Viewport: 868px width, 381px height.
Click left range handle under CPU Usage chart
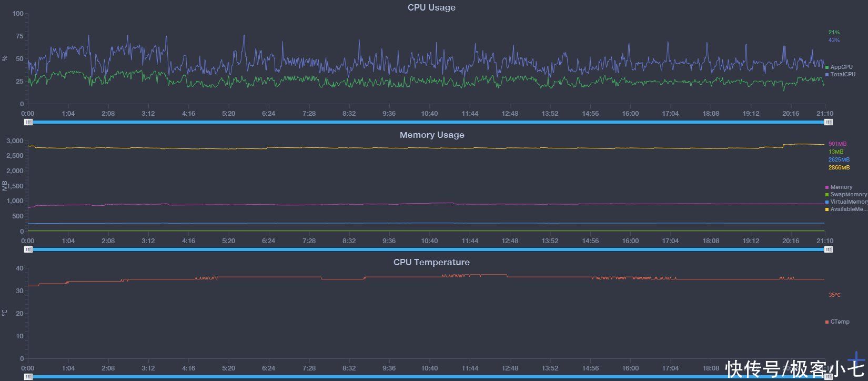coord(29,122)
